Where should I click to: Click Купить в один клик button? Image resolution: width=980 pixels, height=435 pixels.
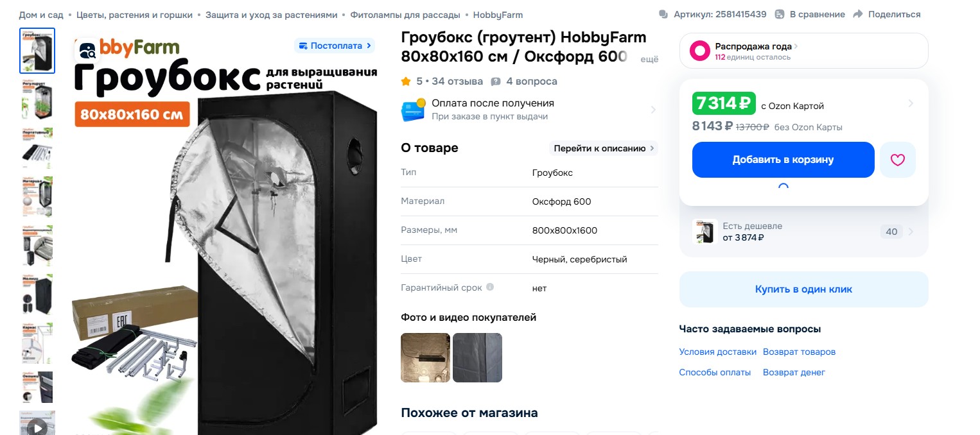pos(803,289)
